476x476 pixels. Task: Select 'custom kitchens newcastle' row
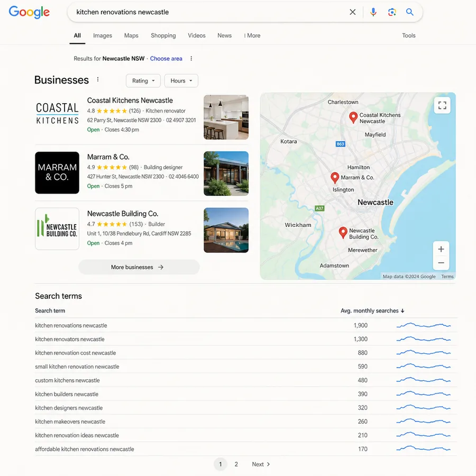246,380
